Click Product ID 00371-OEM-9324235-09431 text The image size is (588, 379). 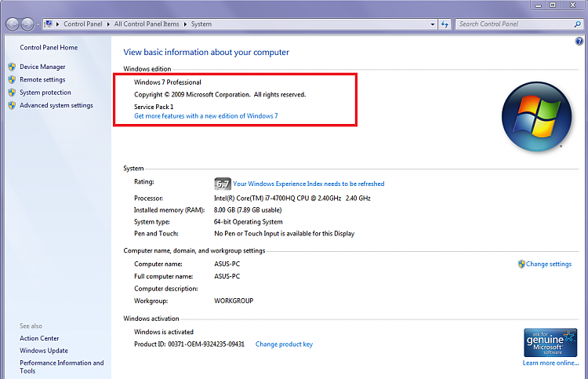[x=190, y=344]
